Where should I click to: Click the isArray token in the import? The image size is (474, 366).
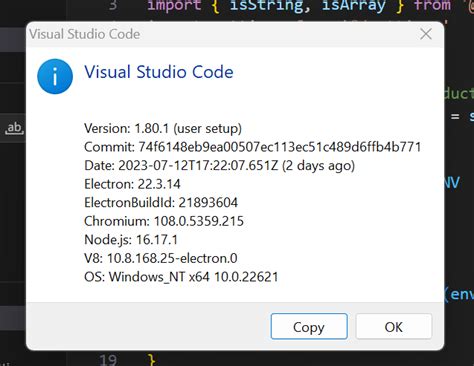click(353, 5)
